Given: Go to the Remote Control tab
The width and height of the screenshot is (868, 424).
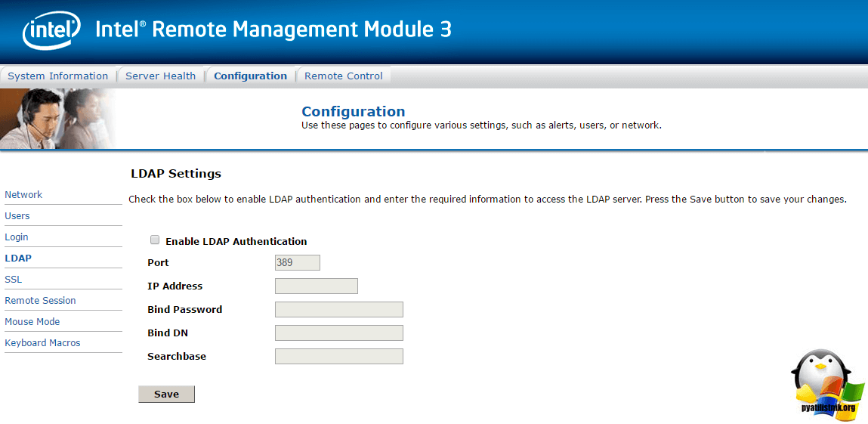Looking at the screenshot, I should tap(343, 76).
